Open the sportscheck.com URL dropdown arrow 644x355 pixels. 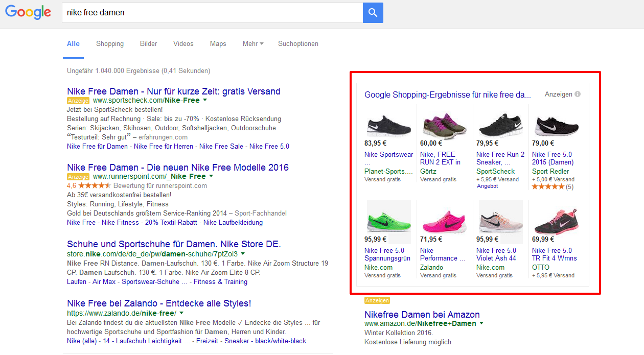click(204, 101)
